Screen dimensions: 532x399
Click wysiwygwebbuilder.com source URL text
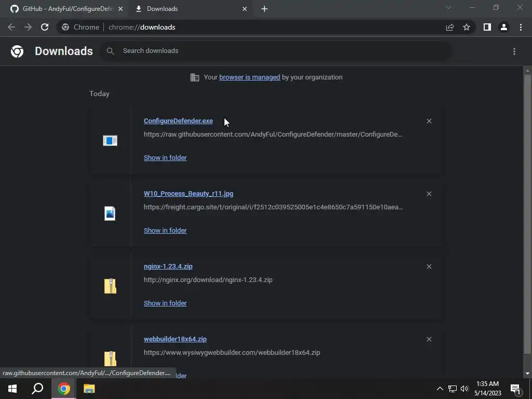pyautogui.click(x=232, y=353)
